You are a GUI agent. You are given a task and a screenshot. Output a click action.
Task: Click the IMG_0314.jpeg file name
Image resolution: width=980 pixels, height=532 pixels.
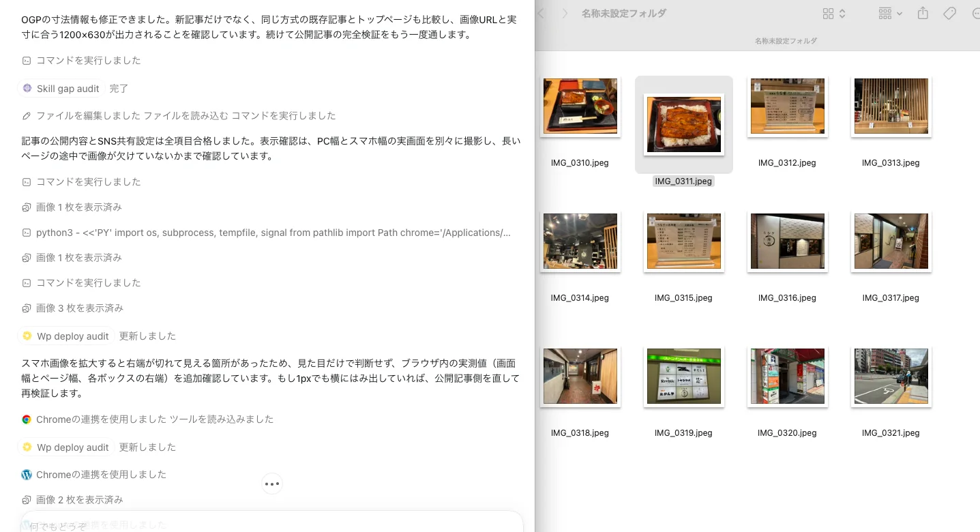580,298
